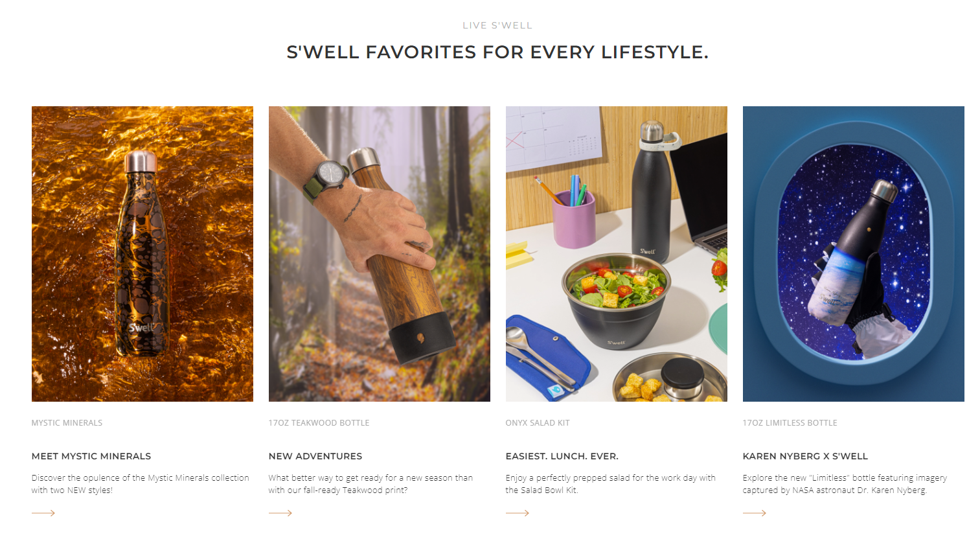Screen dimensions: 980x552
Task: Open the MEET MYSTIC MINERALS heading
Action: point(91,456)
